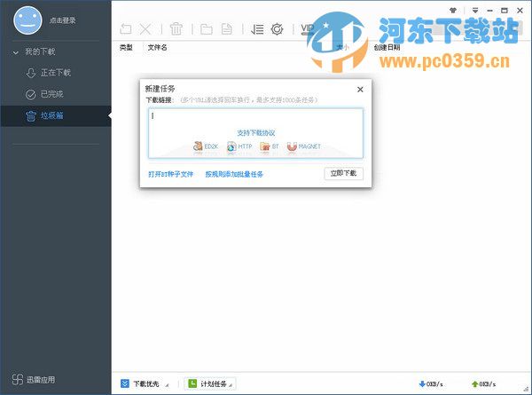
Task: Click the X delete toolbar icon
Action: coord(145,29)
